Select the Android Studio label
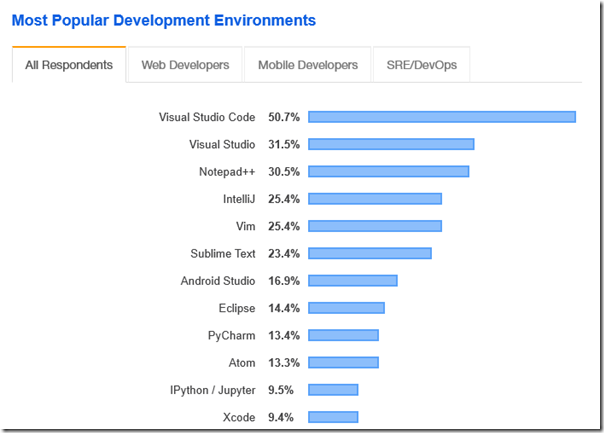604x433 pixels. click(218, 281)
